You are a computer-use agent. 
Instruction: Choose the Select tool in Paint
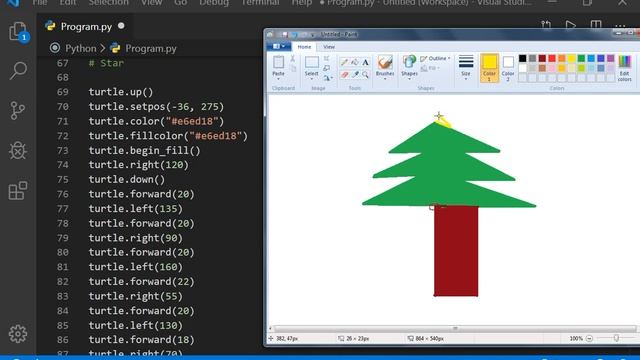point(312,62)
